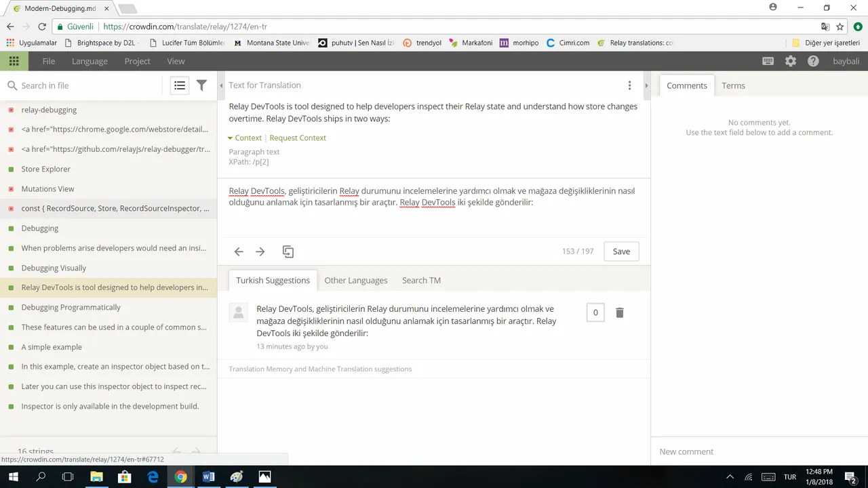The image size is (868, 488).
Task: Open the Windows action center notifications
Action: (850, 476)
